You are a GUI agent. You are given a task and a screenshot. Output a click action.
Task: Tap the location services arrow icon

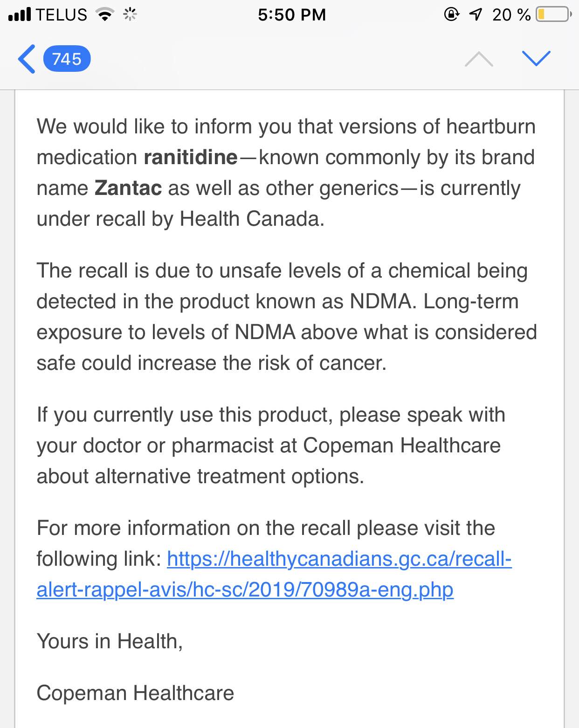pos(476,14)
